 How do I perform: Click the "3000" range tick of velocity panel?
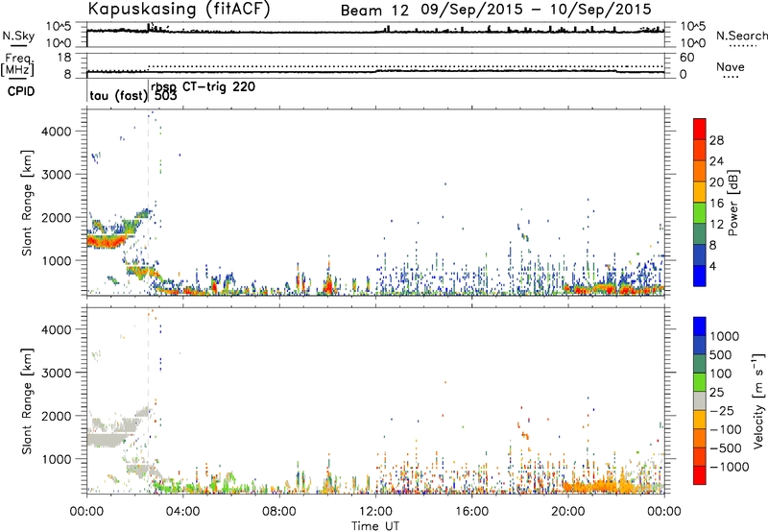tap(57, 373)
